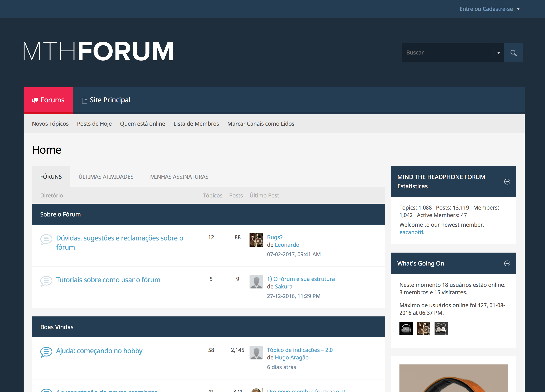Open Leonardo's profile link
Image resolution: width=545 pixels, height=392 pixels.
click(x=287, y=245)
